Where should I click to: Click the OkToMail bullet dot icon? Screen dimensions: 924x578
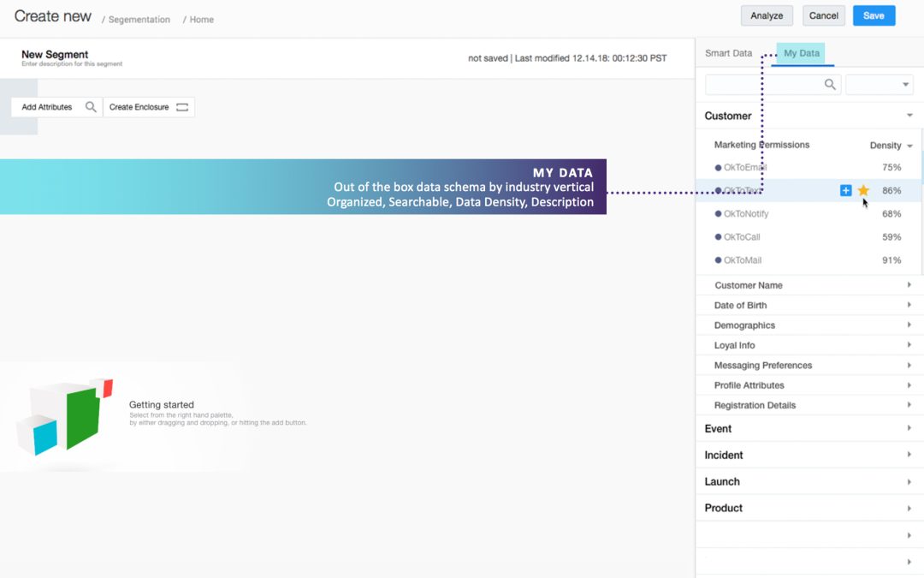pyautogui.click(x=718, y=260)
